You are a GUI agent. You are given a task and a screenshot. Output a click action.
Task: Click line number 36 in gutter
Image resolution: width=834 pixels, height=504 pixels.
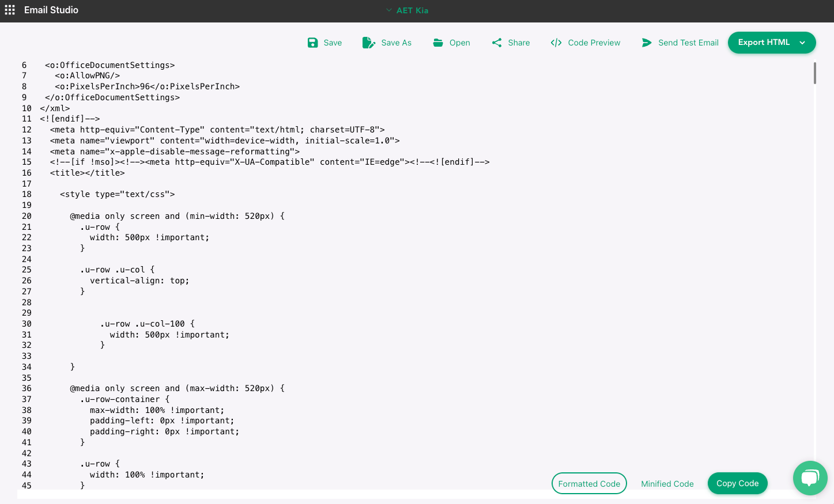[x=27, y=388]
